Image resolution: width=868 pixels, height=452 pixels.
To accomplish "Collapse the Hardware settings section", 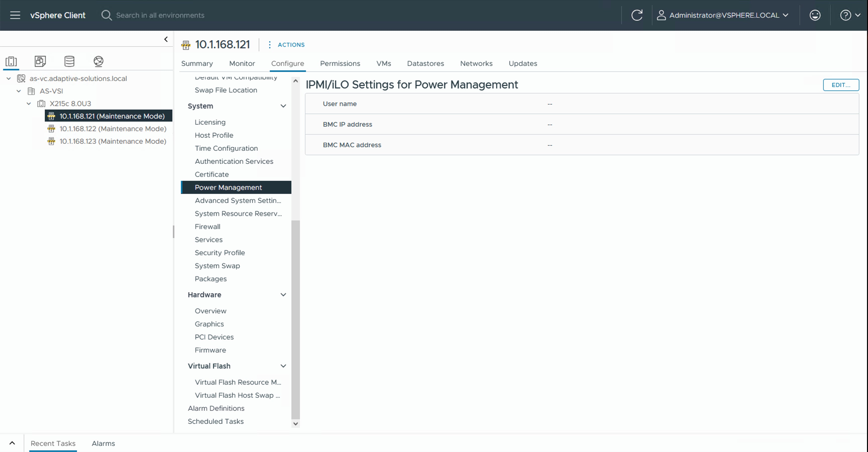I will point(283,295).
